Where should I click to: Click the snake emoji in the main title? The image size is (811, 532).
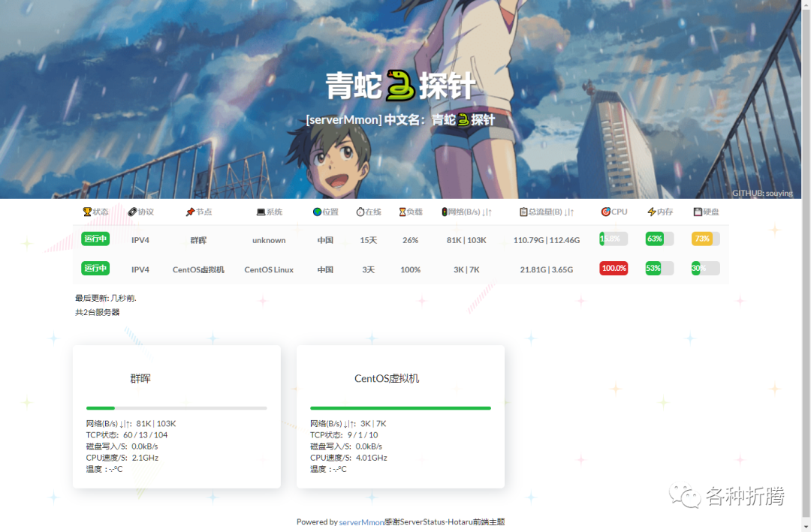click(400, 86)
